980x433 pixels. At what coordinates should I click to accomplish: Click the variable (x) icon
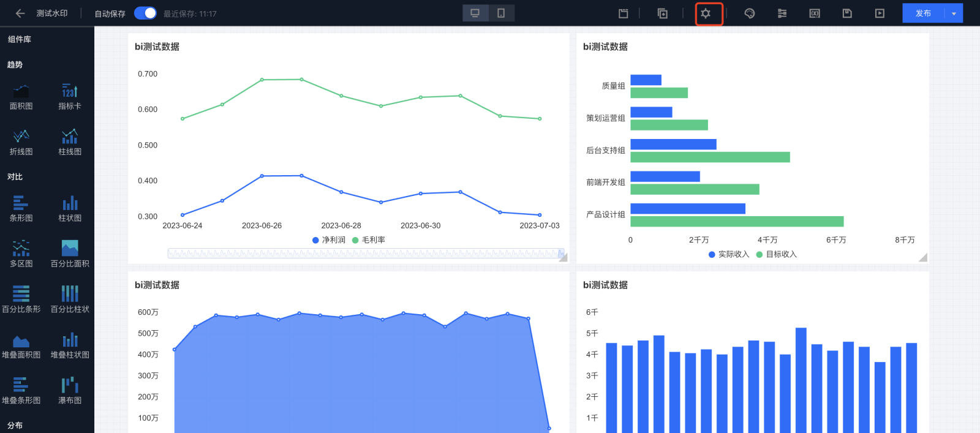pos(815,13)
